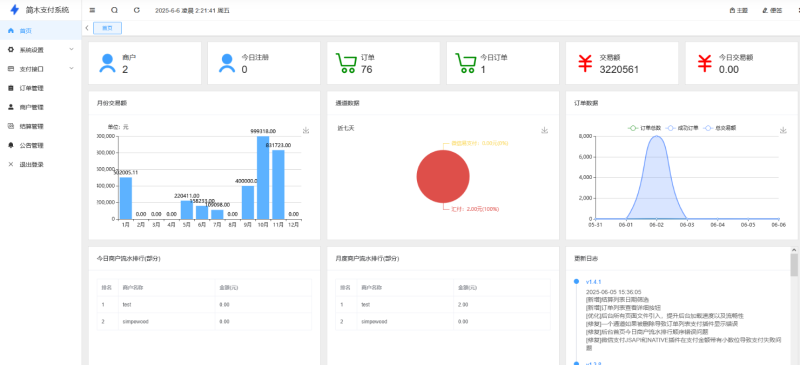Open the 便签 notes option

pos(772,10)
